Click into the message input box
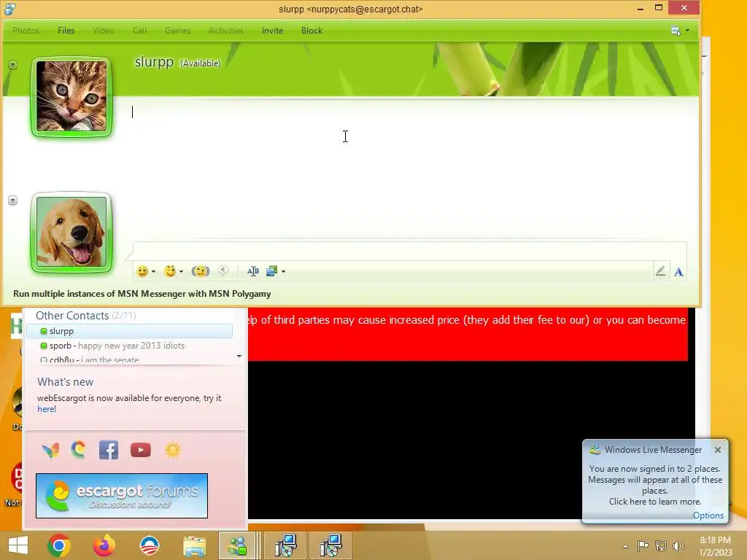 pyautogui.click(x=410, y=251)
